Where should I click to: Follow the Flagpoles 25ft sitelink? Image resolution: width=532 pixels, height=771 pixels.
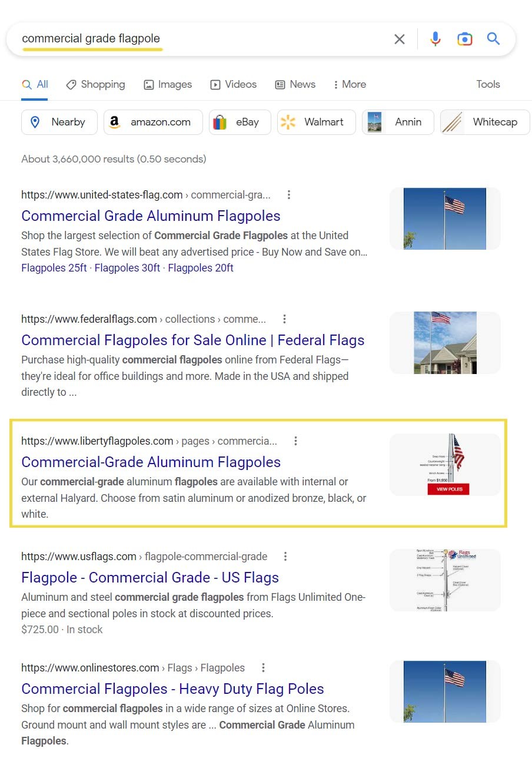pyautogui.click(x=54, y=268)
